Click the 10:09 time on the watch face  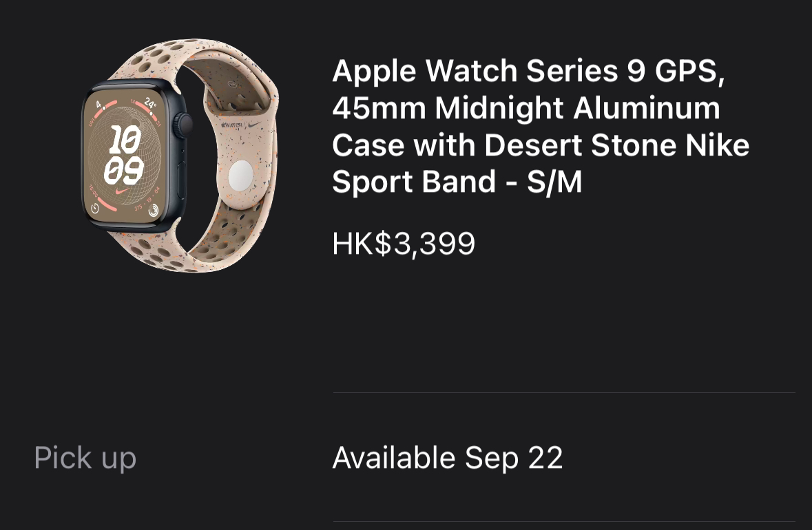[x=124, y=155]
